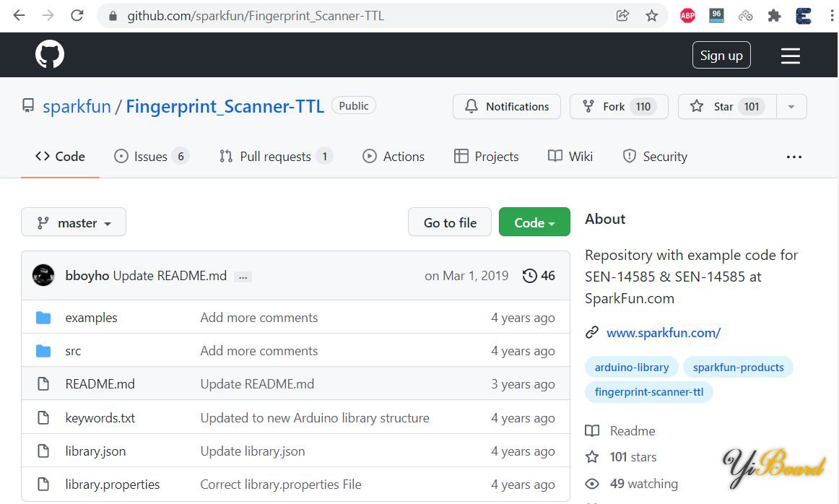Screen dimensions: 839x504
Task: Open the Issues tab
Action: (152, 156)
